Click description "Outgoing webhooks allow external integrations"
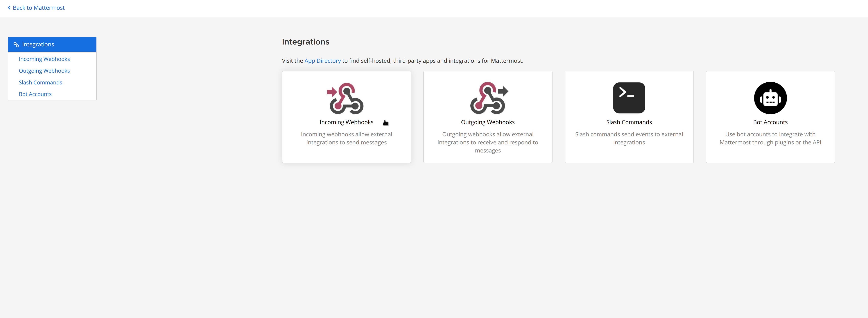The image size is (868, 318). point(488,142)
